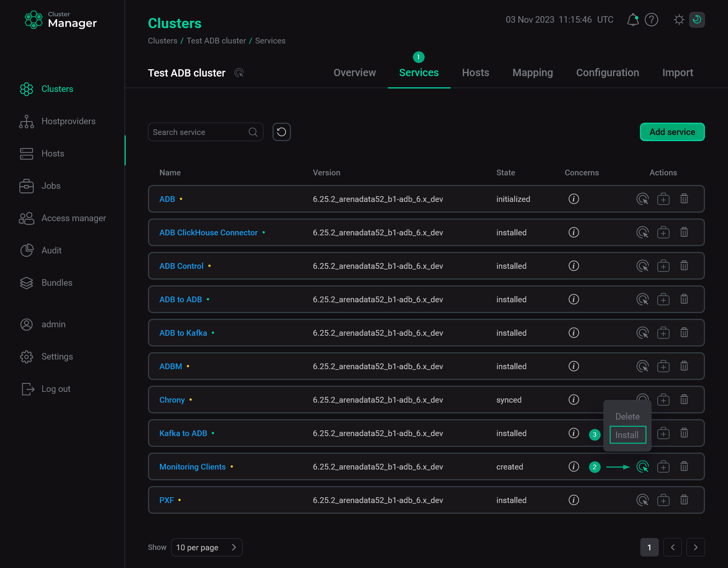Open the Monitoring Clients service link
This screenshot has height=568, width=728.
point(193,467)
